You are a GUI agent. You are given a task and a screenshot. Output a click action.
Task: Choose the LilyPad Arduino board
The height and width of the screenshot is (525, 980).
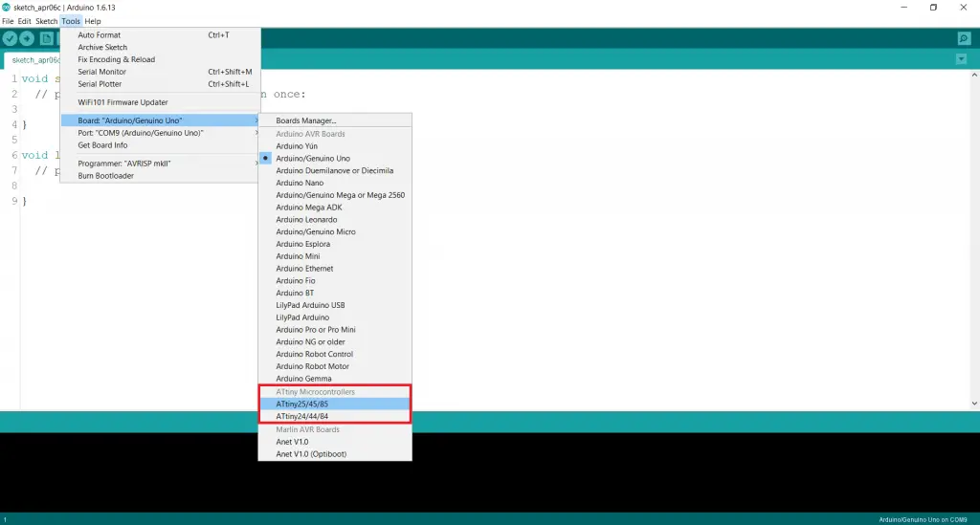click(335, 317)
